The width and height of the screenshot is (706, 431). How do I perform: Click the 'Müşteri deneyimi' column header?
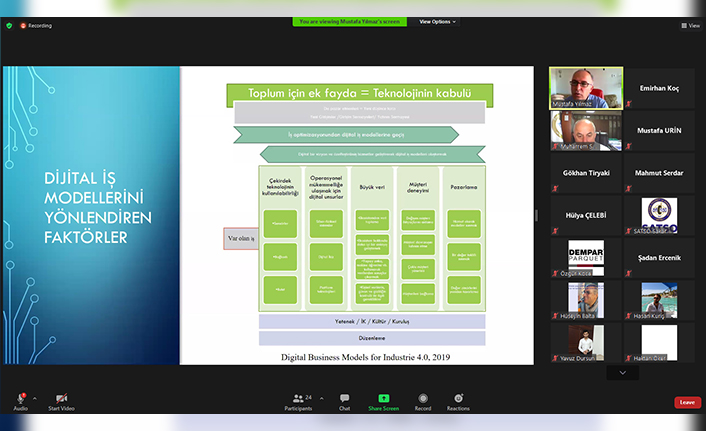tap(418, 187)
